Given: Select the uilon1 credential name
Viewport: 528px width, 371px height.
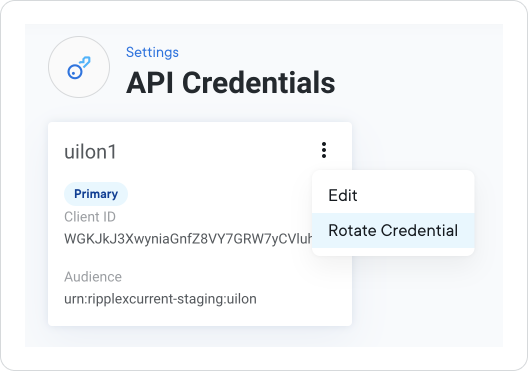Looking at the screenshot, I should click(90, 151).
